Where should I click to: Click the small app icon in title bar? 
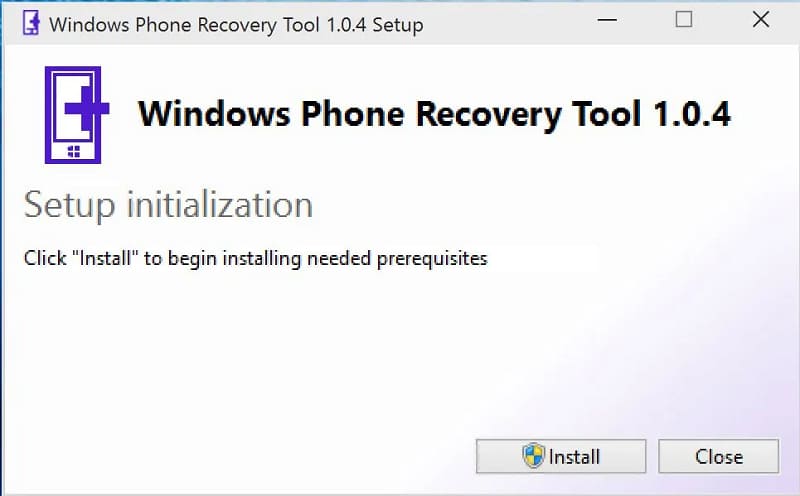point(31,23)
